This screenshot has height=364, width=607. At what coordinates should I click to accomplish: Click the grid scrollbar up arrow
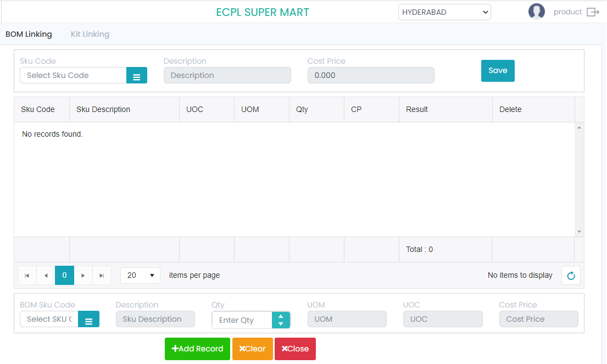(x=579, y=127)
